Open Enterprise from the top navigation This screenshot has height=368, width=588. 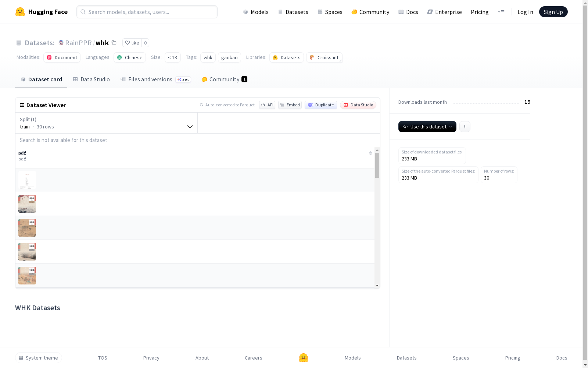pyautogui.click(x=444, y=12)
